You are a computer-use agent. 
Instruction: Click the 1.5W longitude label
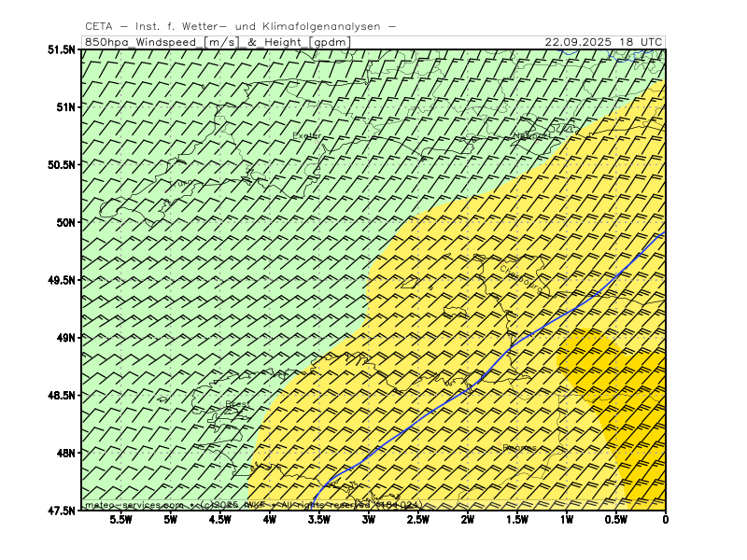click(517, 520)
